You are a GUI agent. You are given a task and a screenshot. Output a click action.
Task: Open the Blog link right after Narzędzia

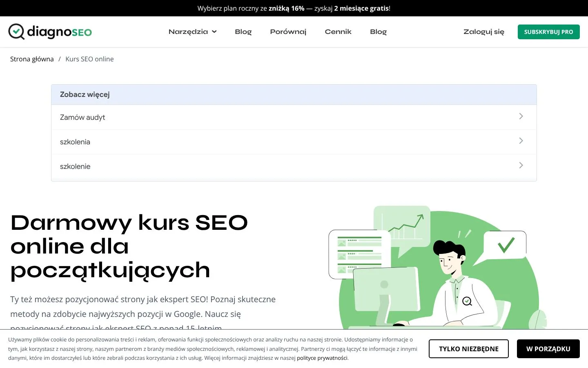[243, 31]
